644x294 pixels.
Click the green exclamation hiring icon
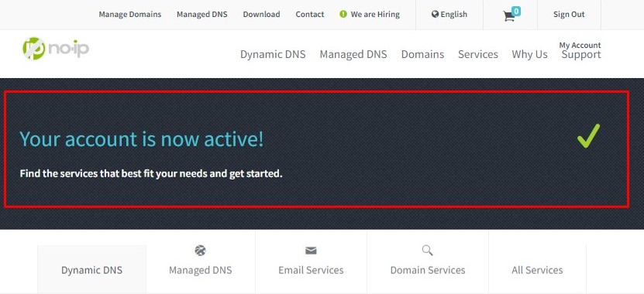pyautogui.click(x=343, y=15)
